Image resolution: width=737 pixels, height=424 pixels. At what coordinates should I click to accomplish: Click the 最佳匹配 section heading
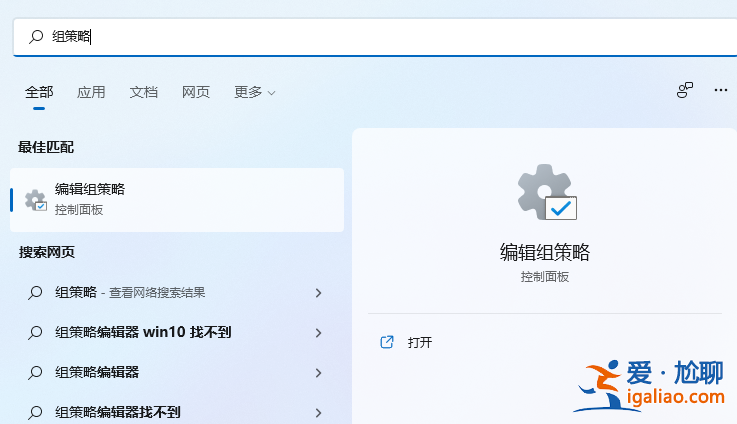46,147
